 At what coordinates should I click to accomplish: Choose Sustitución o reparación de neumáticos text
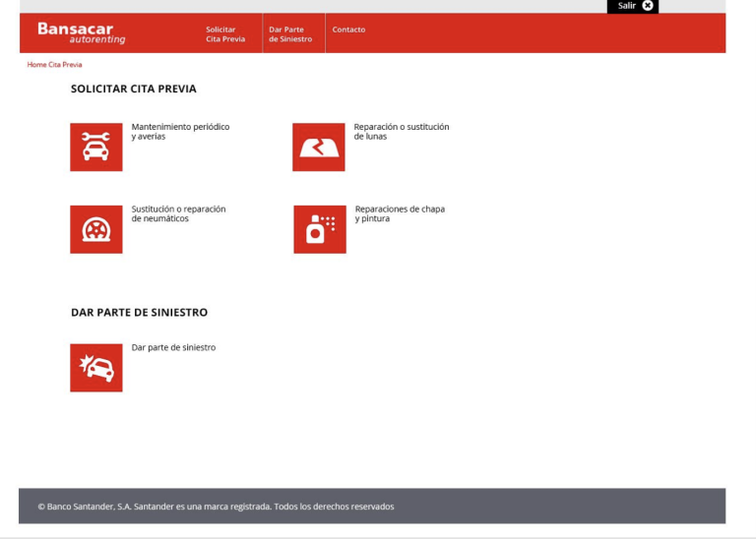coord(178,213)
